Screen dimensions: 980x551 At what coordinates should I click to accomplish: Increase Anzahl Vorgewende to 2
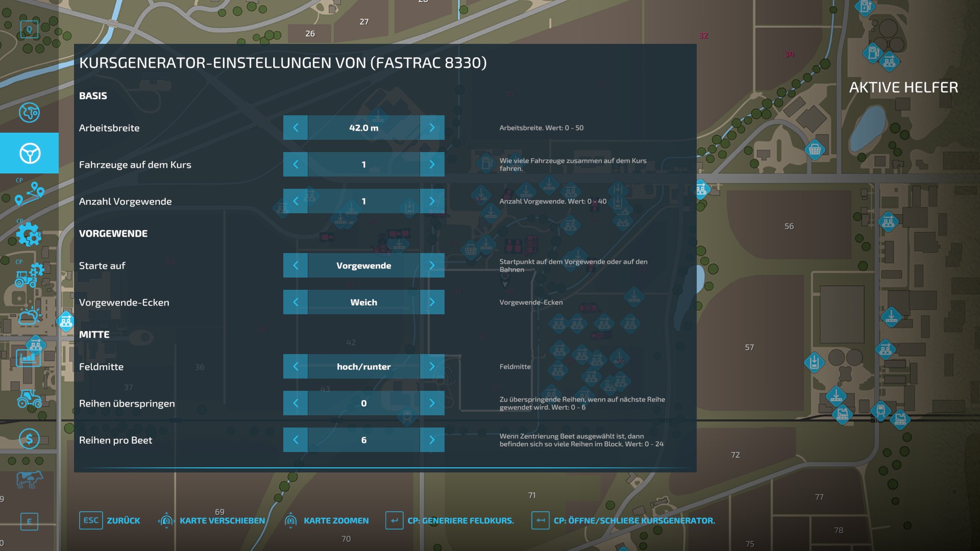coord(432,201)
